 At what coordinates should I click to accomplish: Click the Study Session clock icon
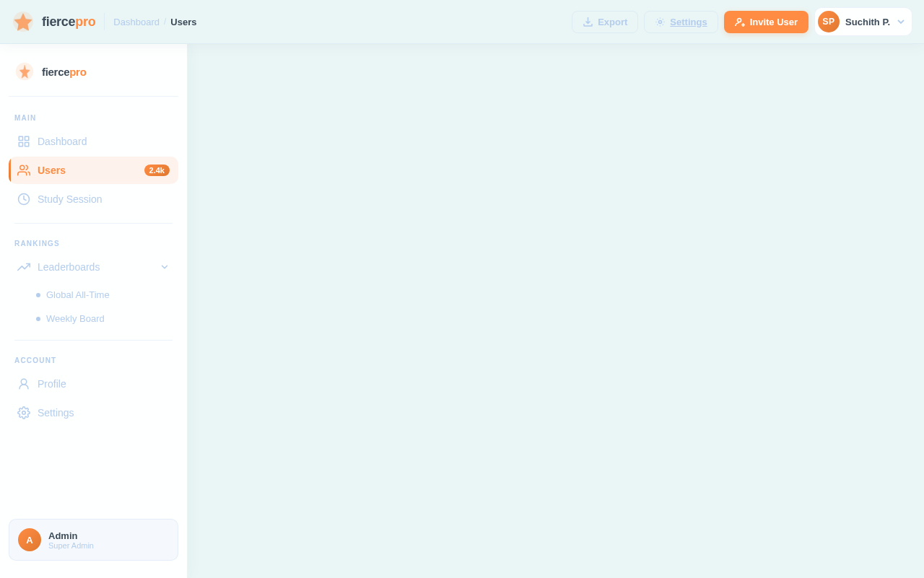click(x=24, y=199)
